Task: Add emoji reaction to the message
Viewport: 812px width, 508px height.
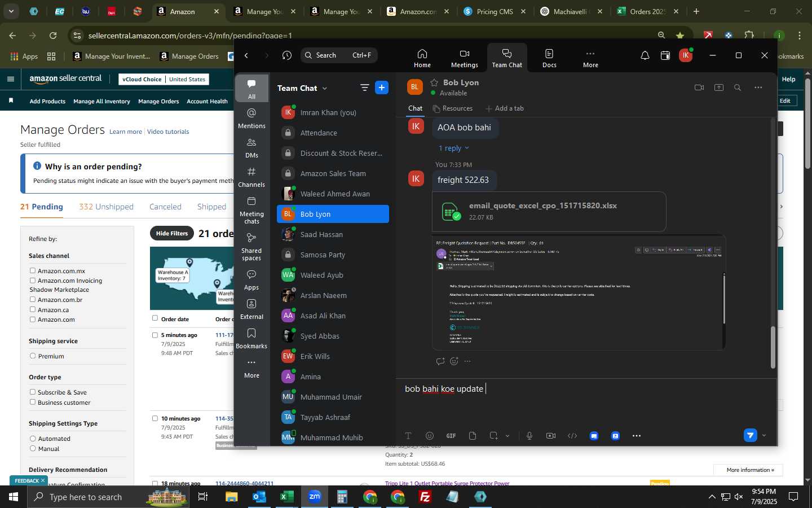Action: click(x=454, y=361)
